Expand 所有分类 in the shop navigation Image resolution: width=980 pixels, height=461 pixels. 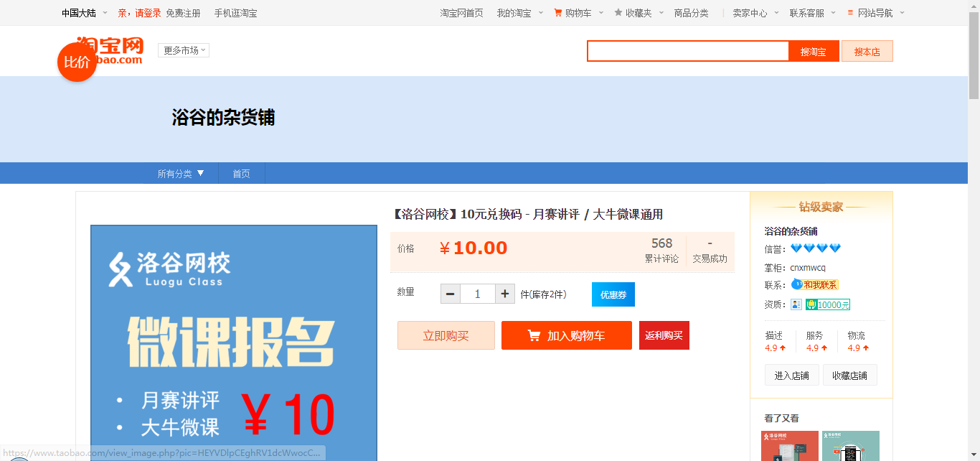pos(182,173)
